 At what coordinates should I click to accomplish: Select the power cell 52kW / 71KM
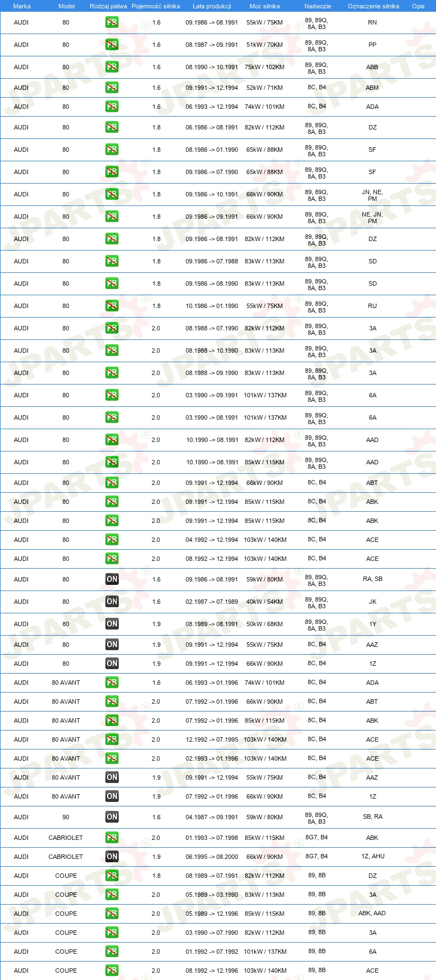(265, 88)
